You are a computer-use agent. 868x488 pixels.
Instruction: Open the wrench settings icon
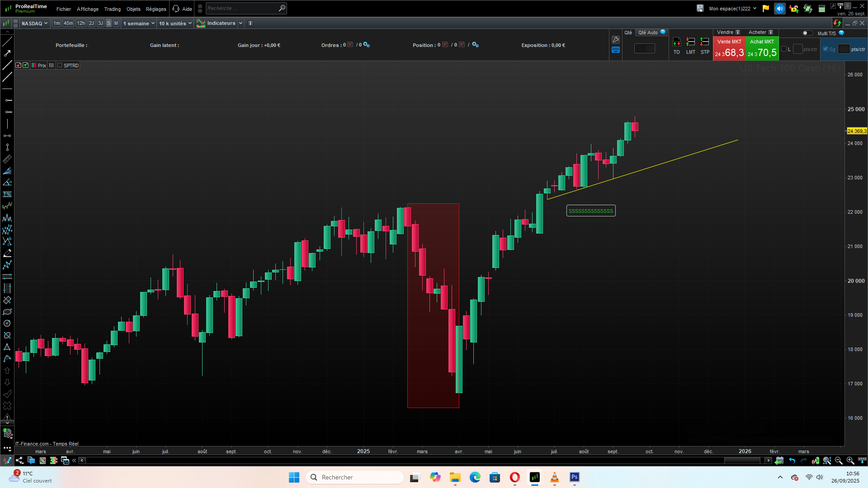(x=615, y=40)
